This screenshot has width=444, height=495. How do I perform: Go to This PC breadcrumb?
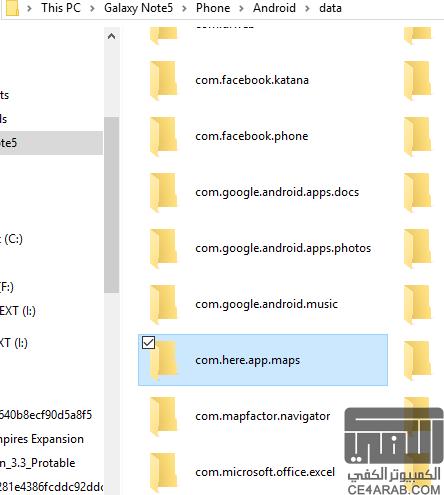click(61, 8)
